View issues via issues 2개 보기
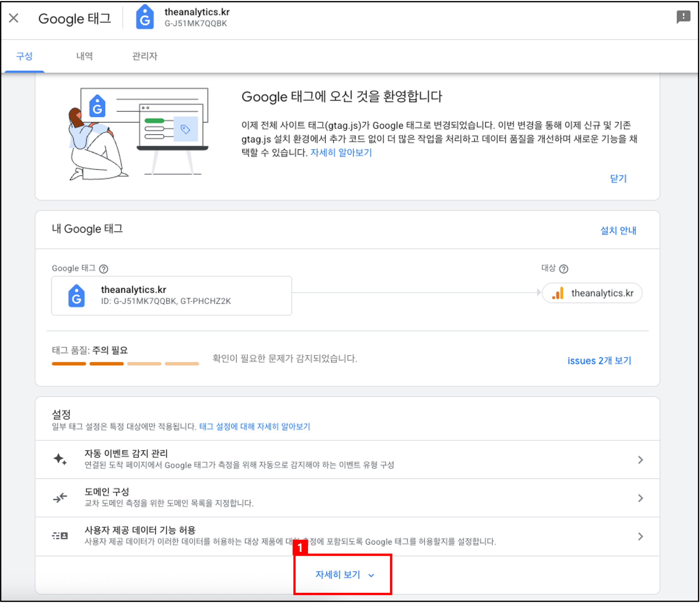The width and height of the screenshot is (700, 603). click(x=599, y=361)
